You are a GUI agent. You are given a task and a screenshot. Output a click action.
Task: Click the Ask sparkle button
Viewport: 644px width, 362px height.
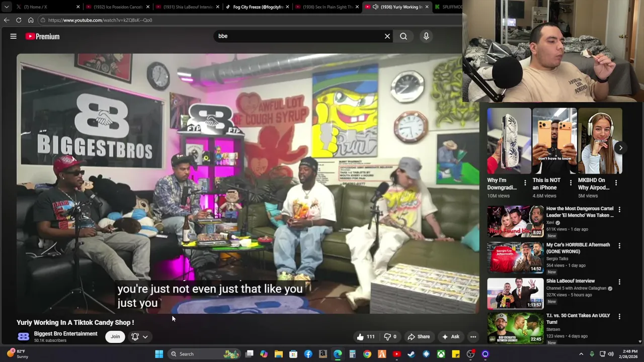pyautogui.click(x=450, y=337)
